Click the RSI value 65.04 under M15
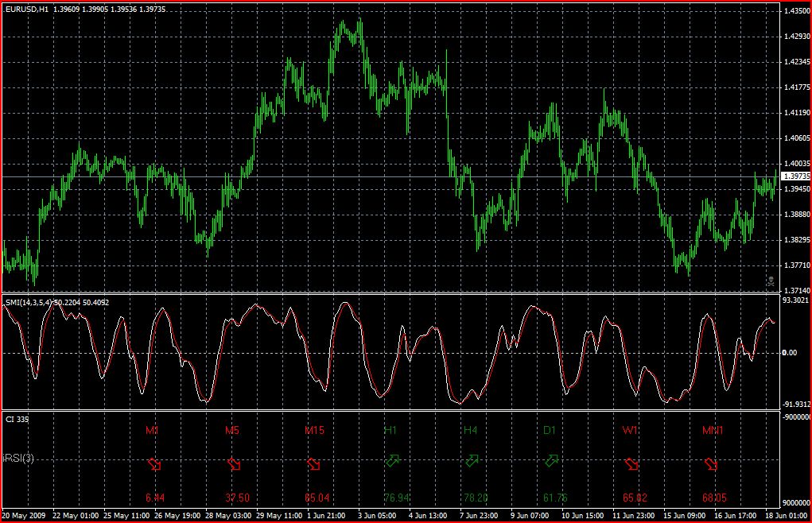 coord(317,498)
